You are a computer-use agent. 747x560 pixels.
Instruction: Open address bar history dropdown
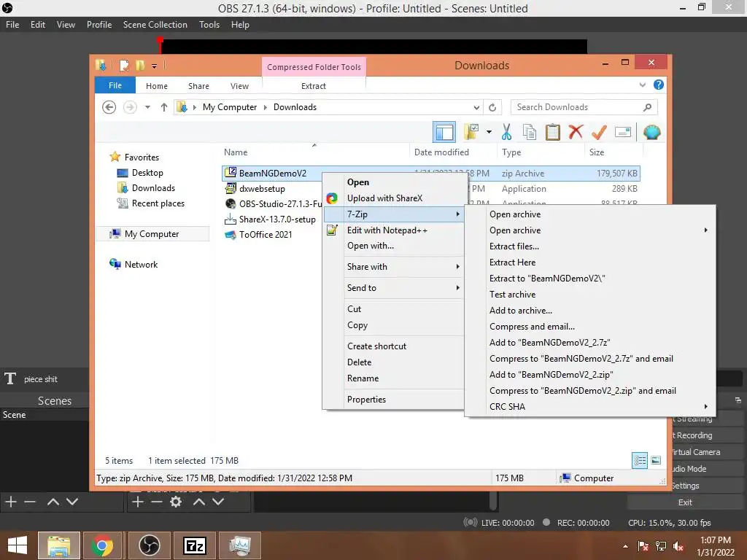point(476,107)
